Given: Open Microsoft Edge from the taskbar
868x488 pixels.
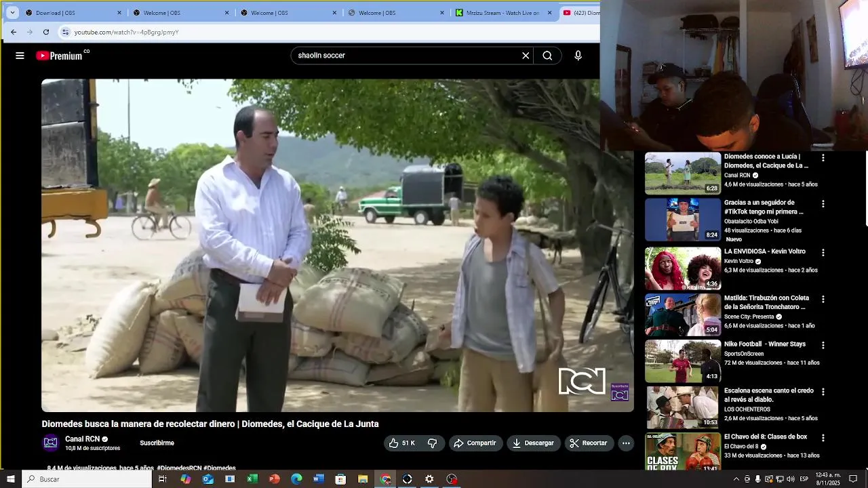Looking at the screenshot, I should click(x=296, y=479).
